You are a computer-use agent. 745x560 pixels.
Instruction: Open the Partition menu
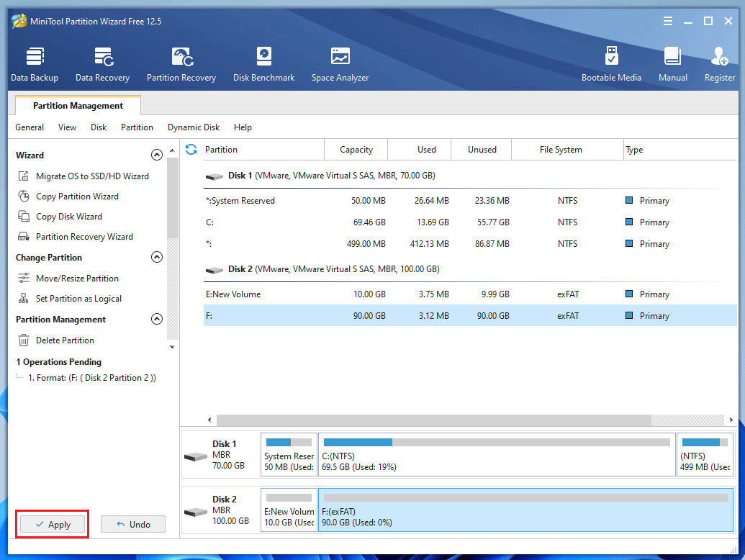[x=137, y=127]
